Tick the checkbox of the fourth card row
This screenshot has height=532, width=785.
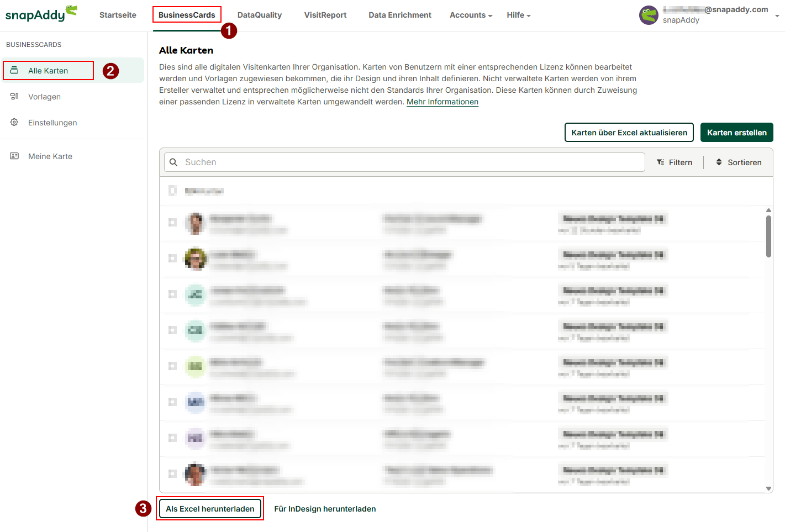(x=172, y=330)
